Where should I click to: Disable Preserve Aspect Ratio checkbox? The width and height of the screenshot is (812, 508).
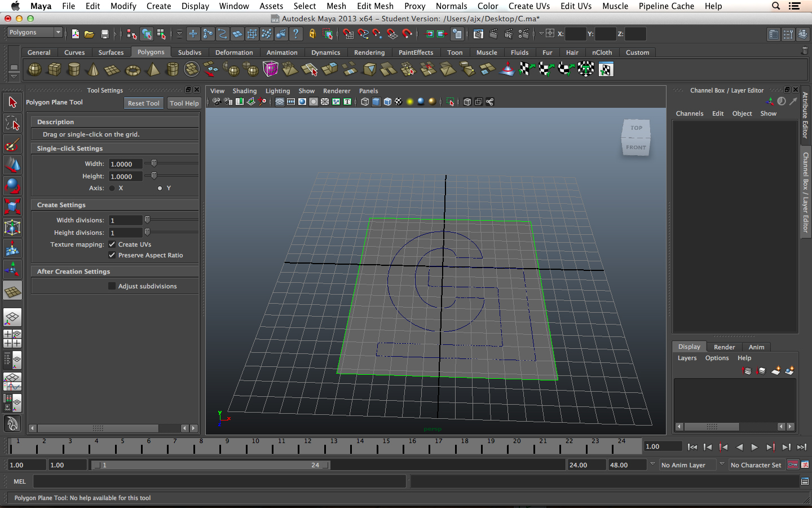(x=112, y=255)
